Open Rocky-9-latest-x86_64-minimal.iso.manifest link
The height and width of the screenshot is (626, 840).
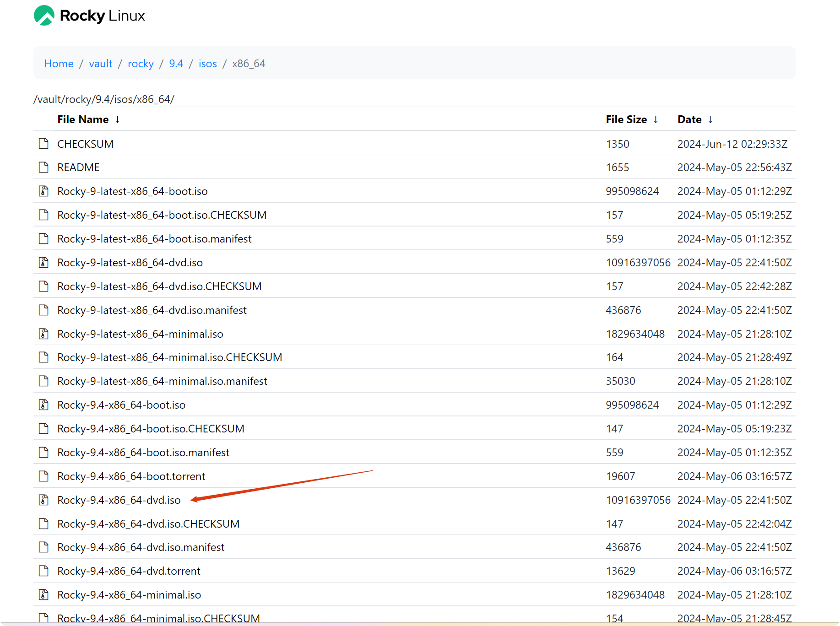point(163,381)
